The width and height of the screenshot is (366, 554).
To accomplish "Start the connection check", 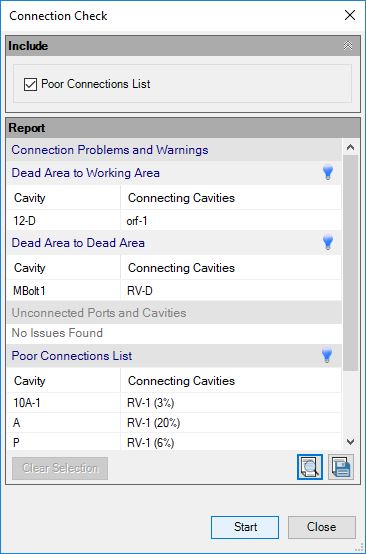I will click(245, 527).
